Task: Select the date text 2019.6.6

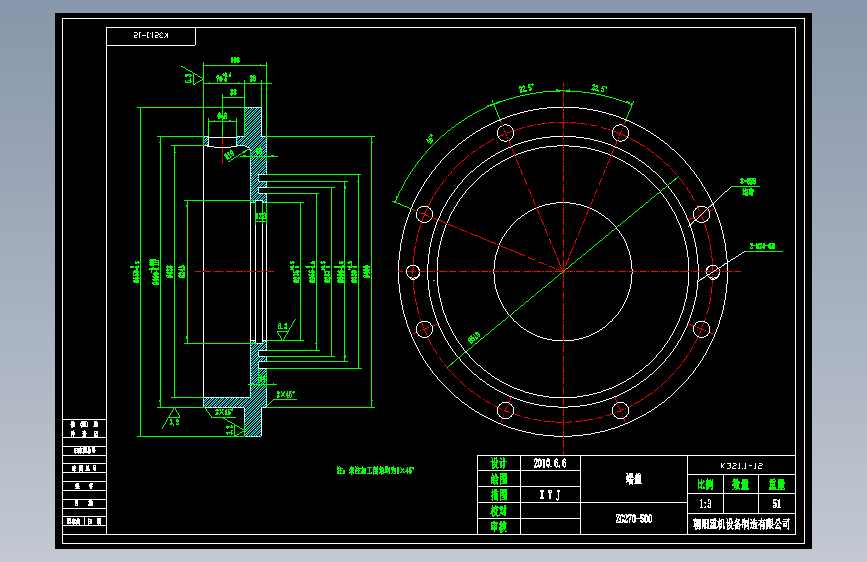Action: coord(550,464)
